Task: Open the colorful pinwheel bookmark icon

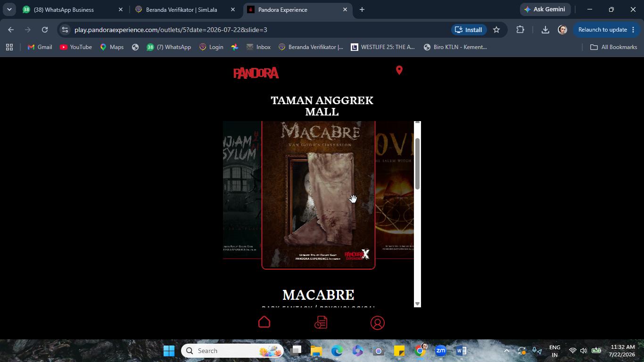Action: (x=235, y=47)
